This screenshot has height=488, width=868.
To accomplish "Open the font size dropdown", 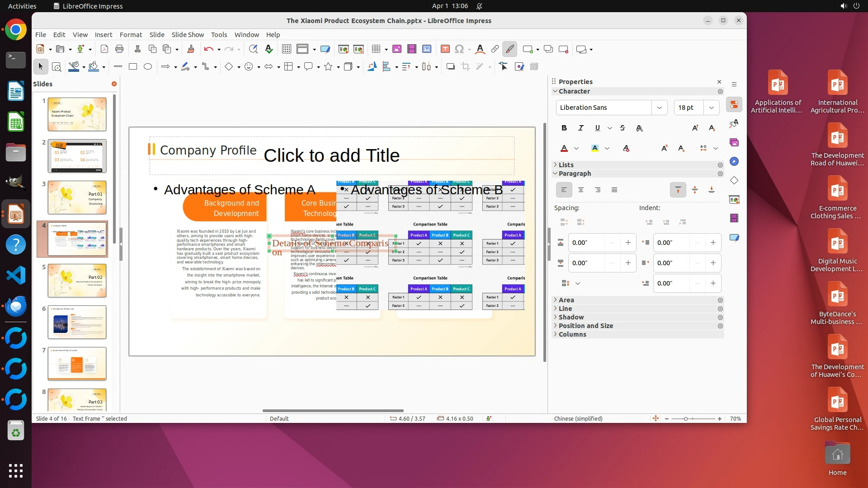I will tap(711, 108).
